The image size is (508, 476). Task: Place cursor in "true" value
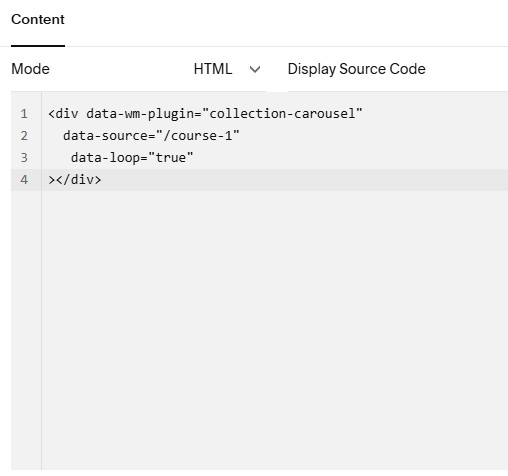[171, 158]
